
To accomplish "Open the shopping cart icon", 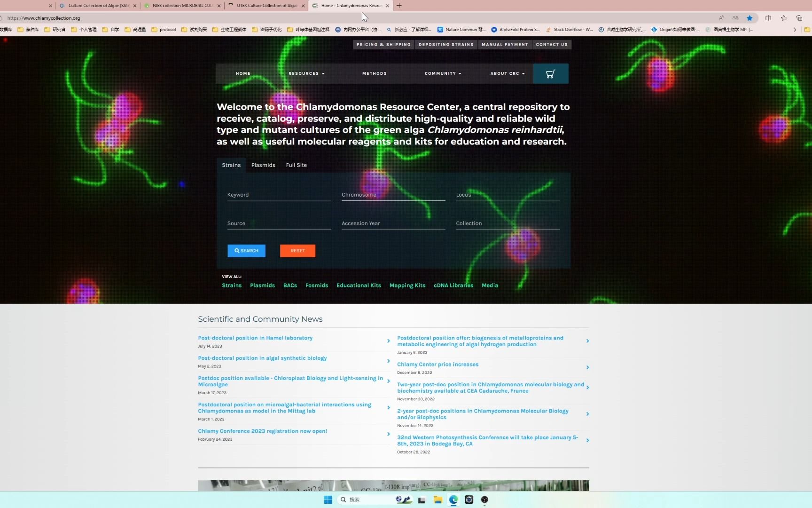I will point(551,73).
